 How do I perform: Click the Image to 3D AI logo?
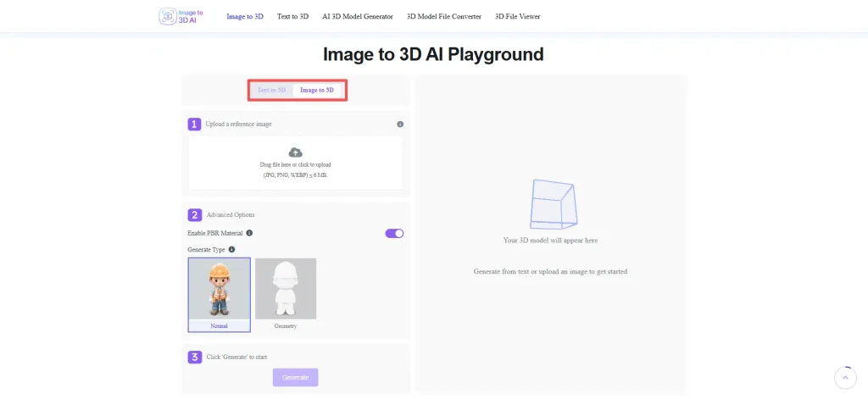[181, 17]
